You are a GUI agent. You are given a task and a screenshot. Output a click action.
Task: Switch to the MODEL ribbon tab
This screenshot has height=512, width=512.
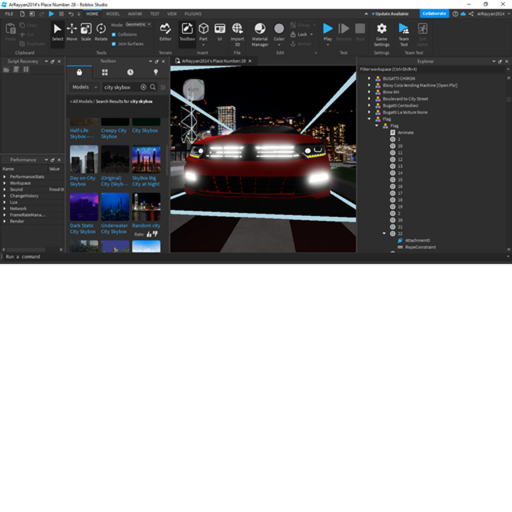click(x=113, y=14)
